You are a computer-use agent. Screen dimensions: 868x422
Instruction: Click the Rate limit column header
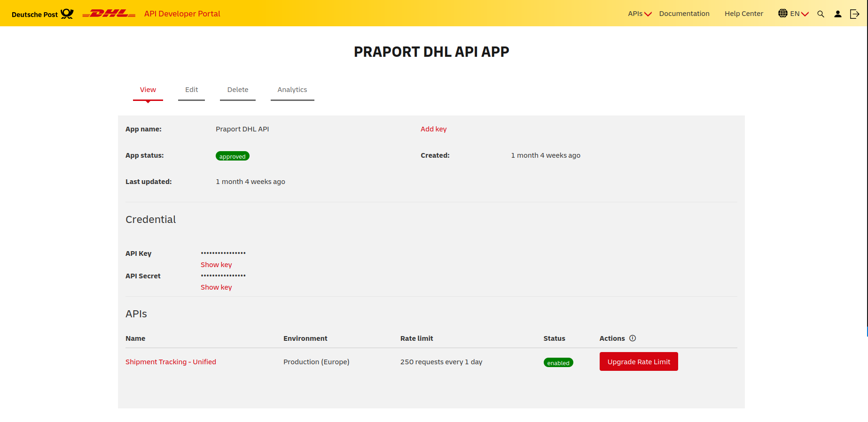[x=416, y=338]
